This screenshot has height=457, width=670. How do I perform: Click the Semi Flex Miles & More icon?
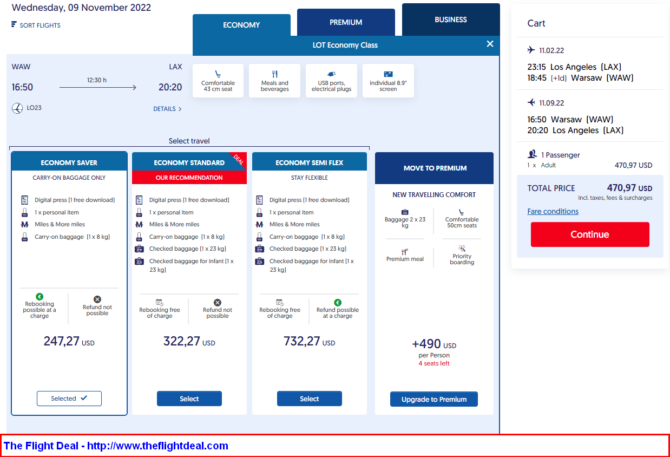pos(259,224)
